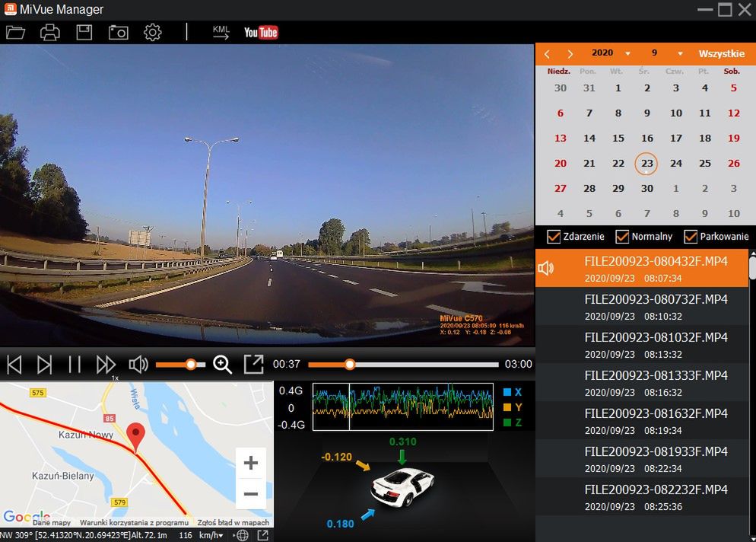The image size is (756, 542).
Task: Select FILE200923-081933F.MP4 recording
Action: pyautogui.click(x=642, y=460)
